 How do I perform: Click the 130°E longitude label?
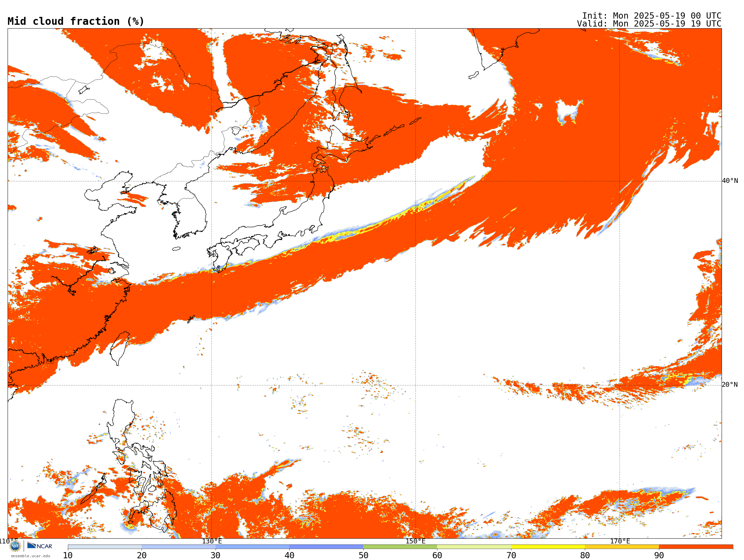point(212,541)
